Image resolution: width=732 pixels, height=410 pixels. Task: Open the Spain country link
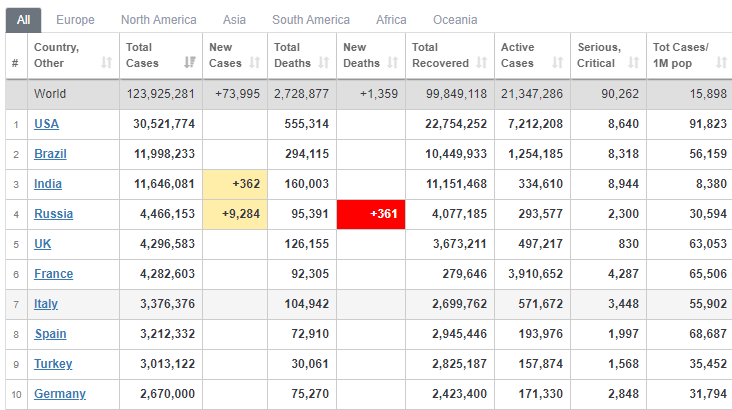tap(50, 334)
